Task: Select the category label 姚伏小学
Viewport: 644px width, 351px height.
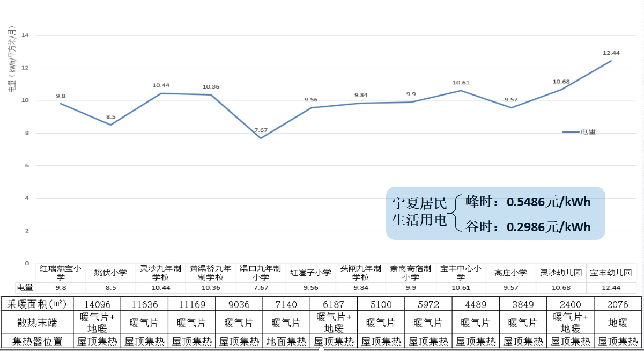Action: tap(111, 273)
